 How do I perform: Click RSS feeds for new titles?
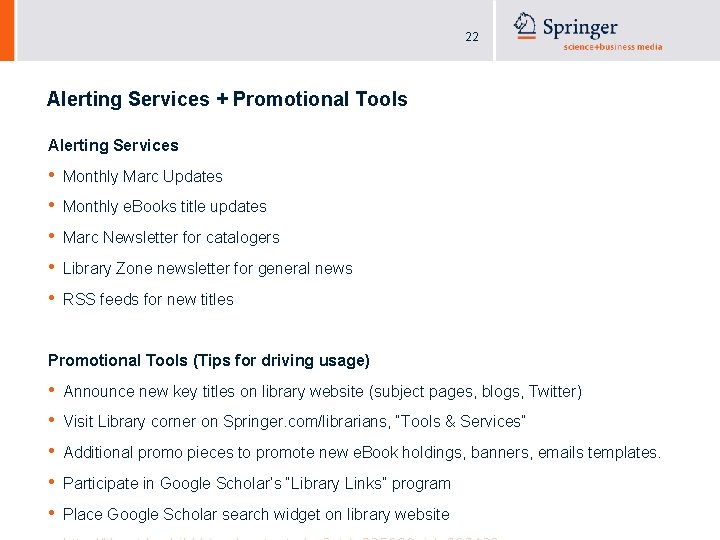(x=148, y=299)
